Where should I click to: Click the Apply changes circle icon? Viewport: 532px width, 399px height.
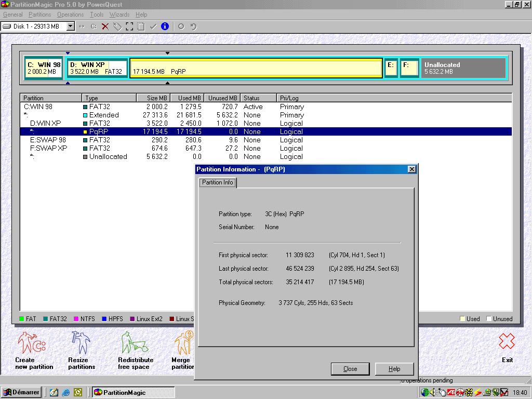click(x=181, y=26)
